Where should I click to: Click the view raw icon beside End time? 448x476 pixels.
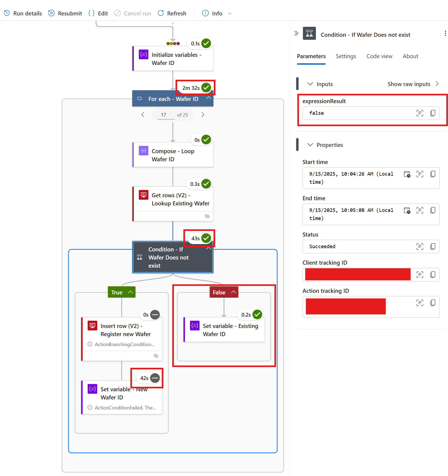[x=420, y=210]
